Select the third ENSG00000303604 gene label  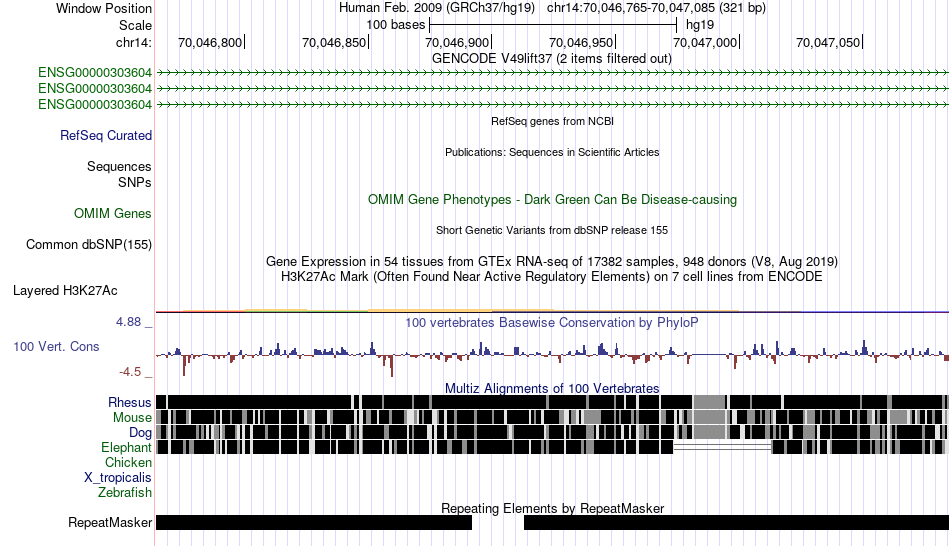click(95, 104)
